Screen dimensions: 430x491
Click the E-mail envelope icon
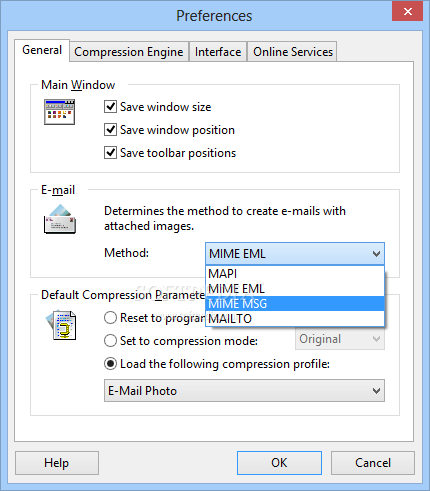tap(60, 219)
